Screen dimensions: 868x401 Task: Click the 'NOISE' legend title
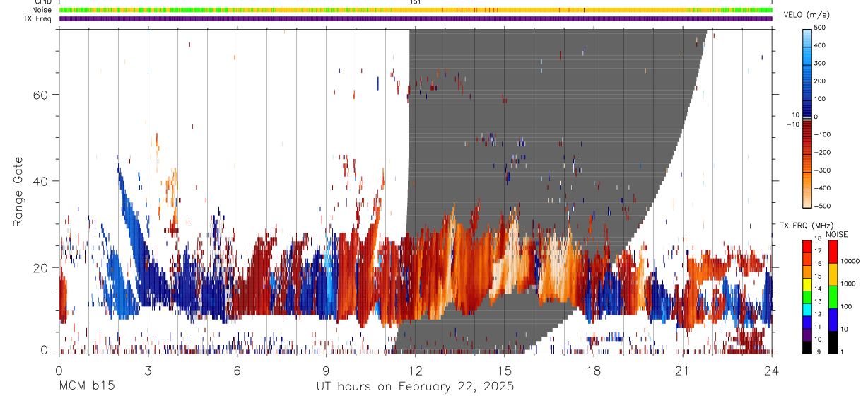pyautogui.click(x=836, y=234)
